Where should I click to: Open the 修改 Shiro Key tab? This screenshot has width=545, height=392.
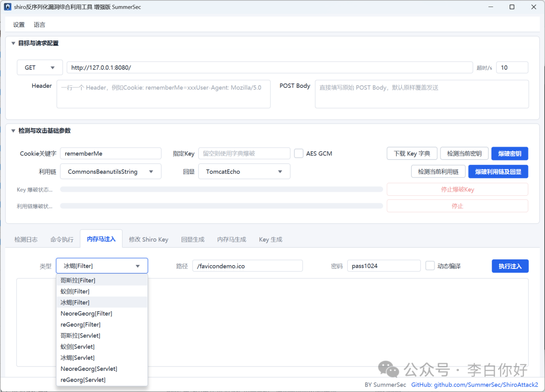click(x=148, y=240)
